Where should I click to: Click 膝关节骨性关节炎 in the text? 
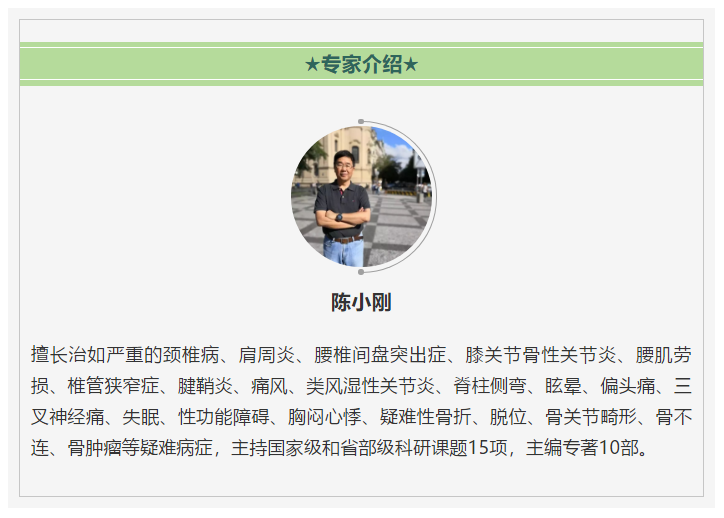(541, 355)
